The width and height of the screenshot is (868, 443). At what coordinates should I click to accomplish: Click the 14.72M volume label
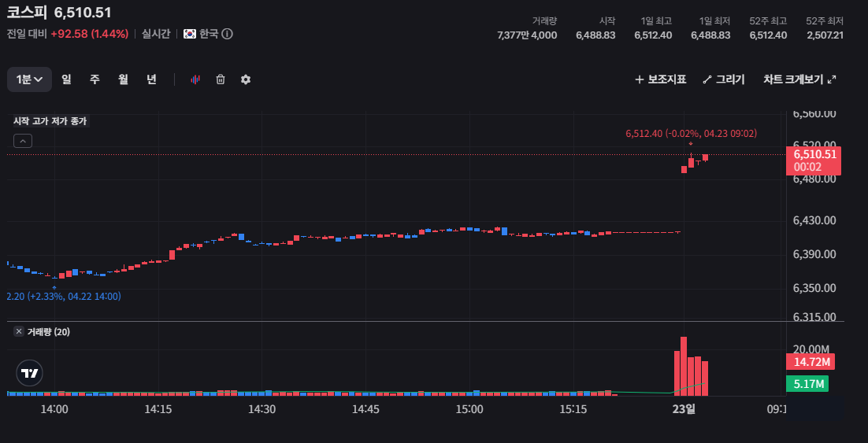point(809,362)
